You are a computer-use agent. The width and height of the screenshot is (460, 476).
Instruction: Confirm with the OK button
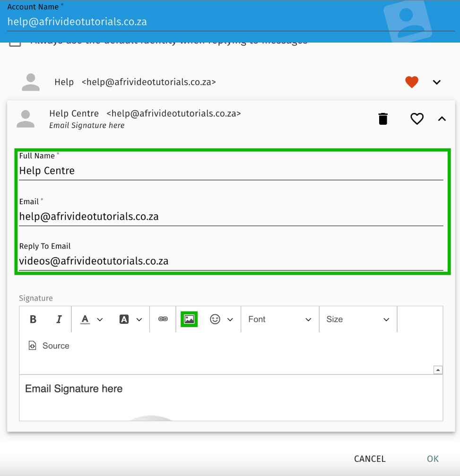click(433, 459)
